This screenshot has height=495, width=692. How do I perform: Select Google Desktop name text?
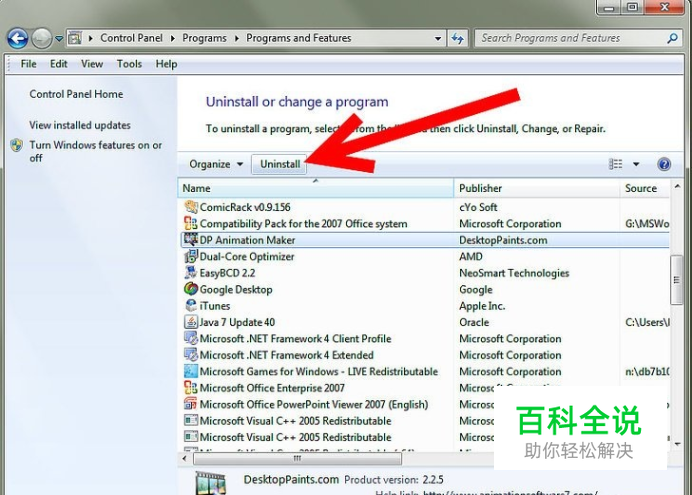236,289
